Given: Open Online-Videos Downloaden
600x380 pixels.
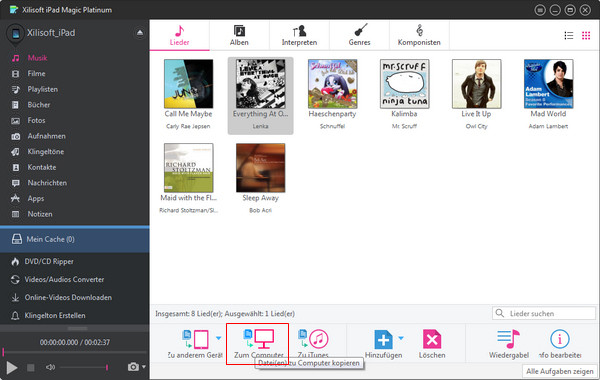Looking at the screenshot, I should (68, 298).
